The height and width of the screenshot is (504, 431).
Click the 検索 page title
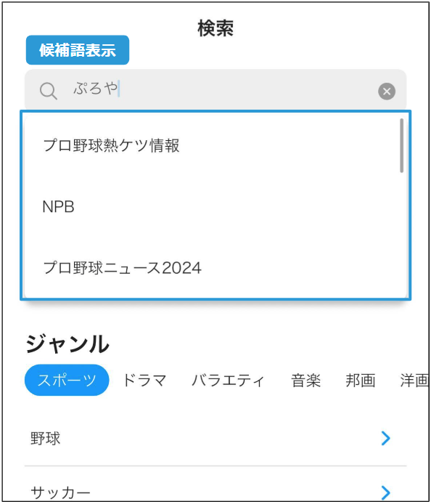215,28
